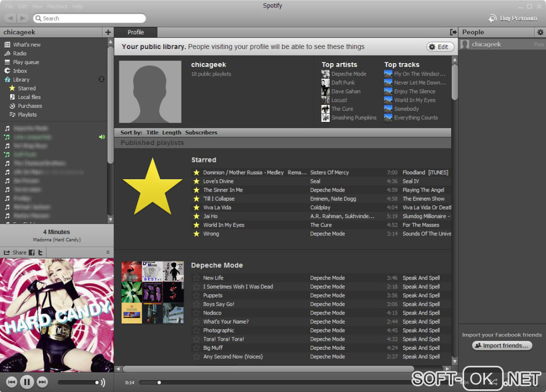
Task: Open Playlists in sidebar
Action: 27,114
